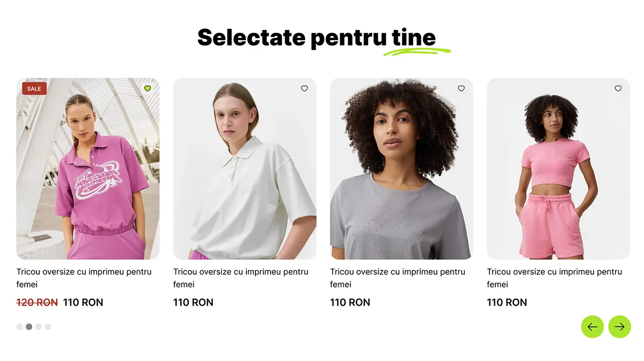Select the active second pagination dot

29,327
